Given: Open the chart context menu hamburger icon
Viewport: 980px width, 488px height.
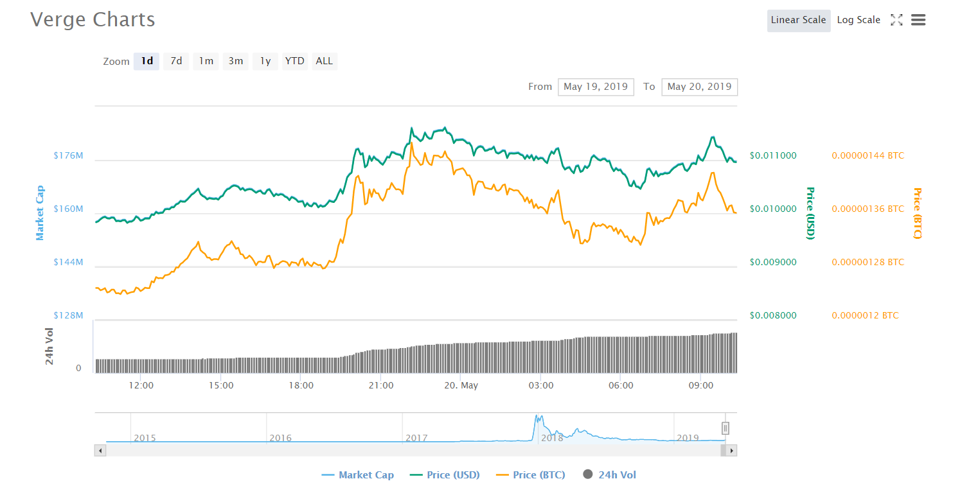Looking at the screenshot, I should click(x=918, y=20).
